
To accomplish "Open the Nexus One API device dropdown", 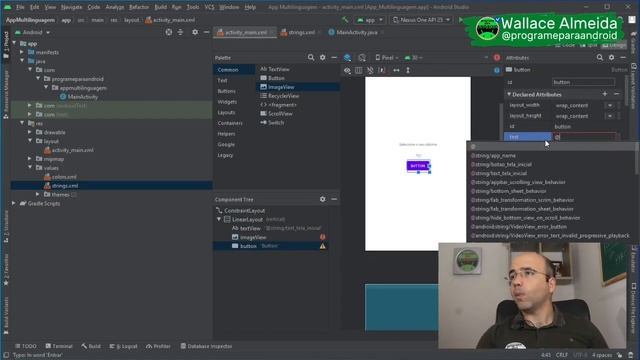I will point(421,20).
